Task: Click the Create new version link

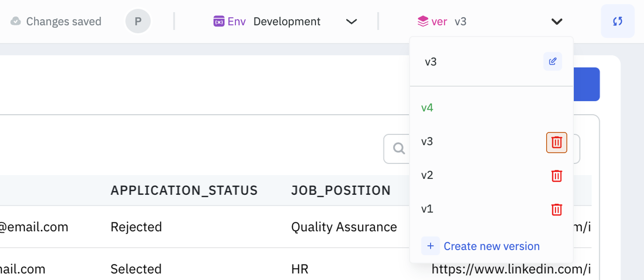Action: (491, 246)
